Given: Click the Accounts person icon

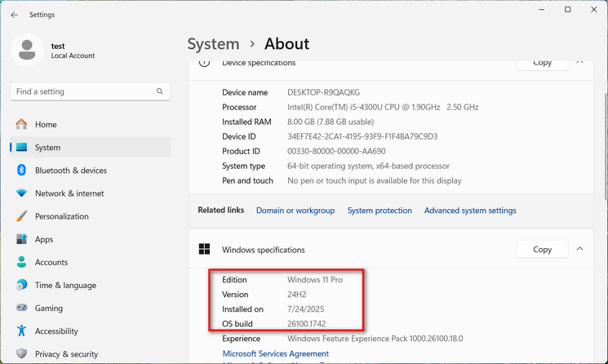Looking at the screenshot, I should (21, 262).
